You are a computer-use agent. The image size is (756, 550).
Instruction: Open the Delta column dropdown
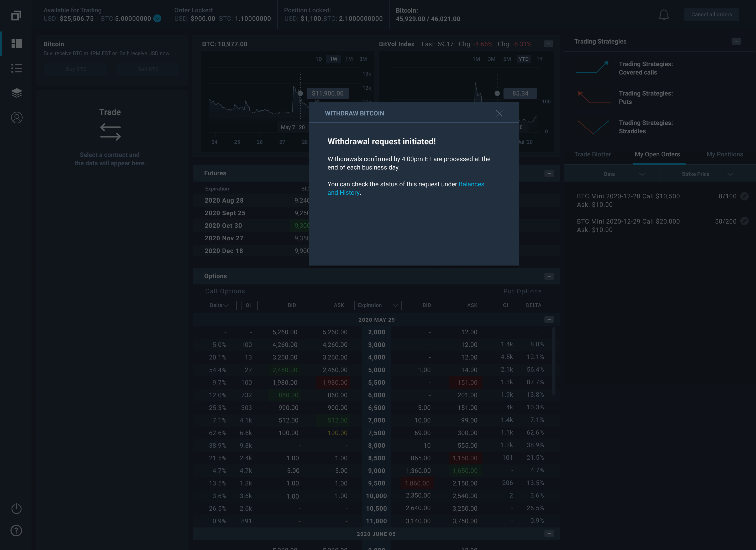221,305
